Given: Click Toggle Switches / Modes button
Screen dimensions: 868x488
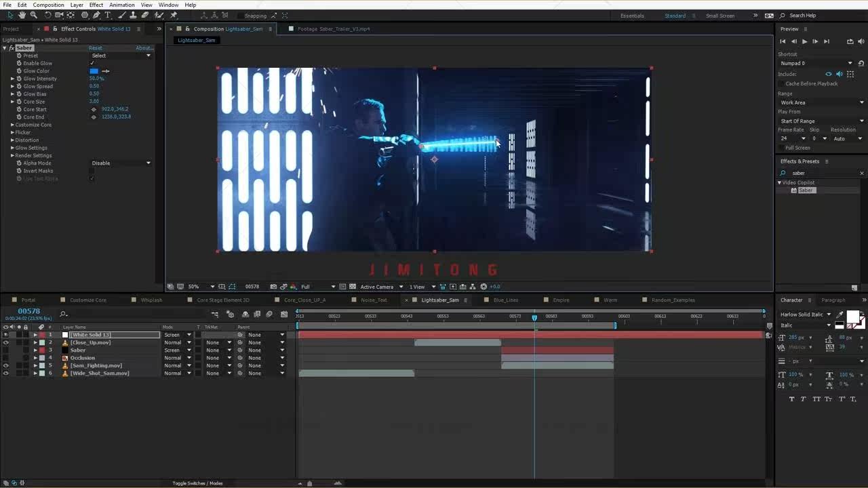Looking at the screenshot, I should [x=197, y=483].
